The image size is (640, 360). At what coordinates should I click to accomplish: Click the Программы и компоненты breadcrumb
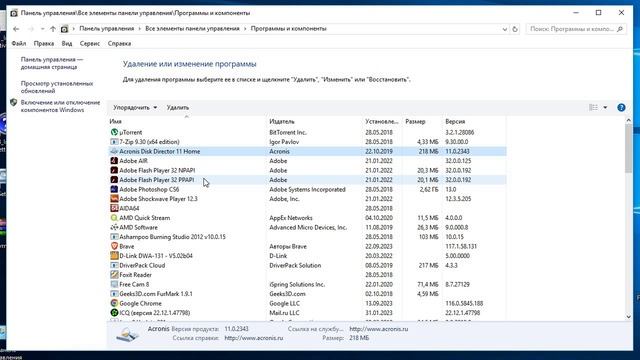[289, 29]
